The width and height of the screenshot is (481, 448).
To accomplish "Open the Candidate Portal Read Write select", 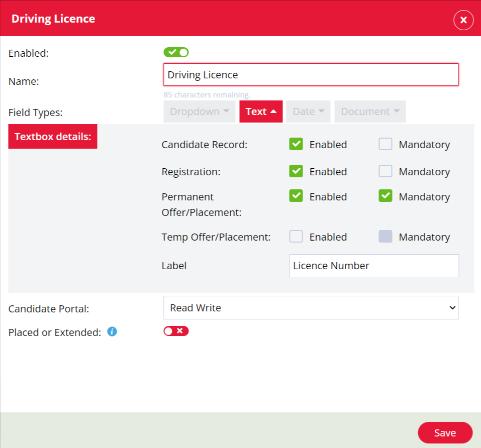I will pos(311,308).
